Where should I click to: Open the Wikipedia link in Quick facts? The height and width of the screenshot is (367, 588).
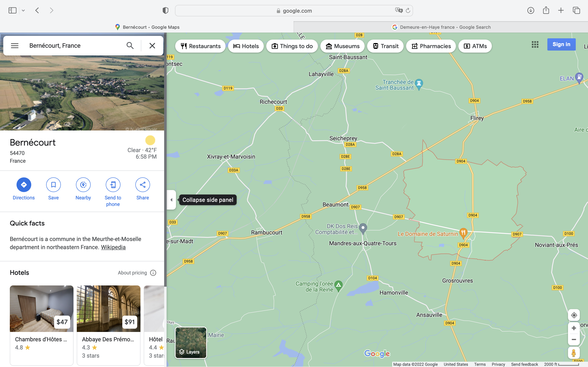pos(113,247)
